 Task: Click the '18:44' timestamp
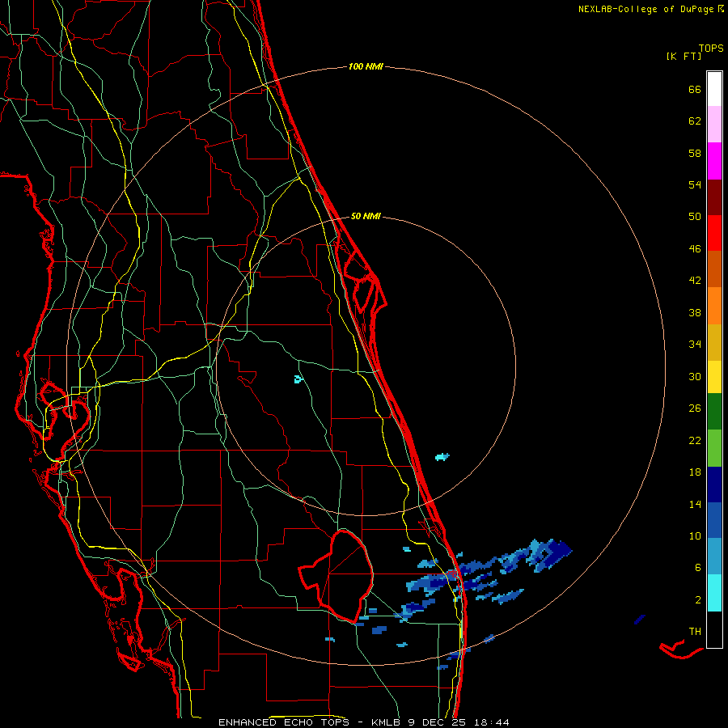493,722
